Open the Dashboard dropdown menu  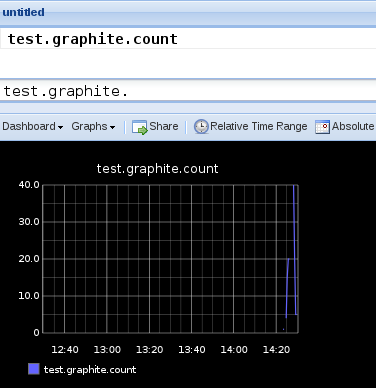(x=32, y=126)
